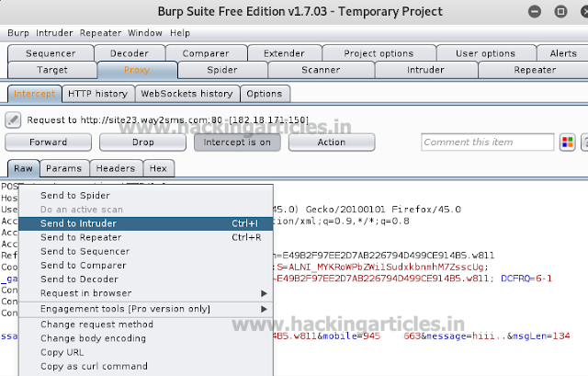Click the pencil edit target icon
The height and width of the screenshot is (376, 588).
[x=13, y=120]
